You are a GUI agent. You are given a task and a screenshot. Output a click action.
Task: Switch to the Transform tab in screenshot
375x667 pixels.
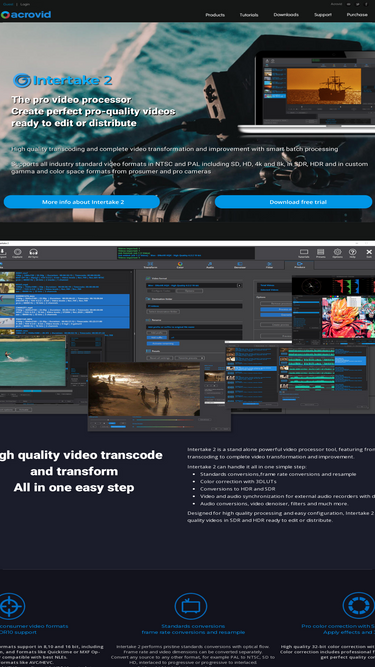coord(150,265)
